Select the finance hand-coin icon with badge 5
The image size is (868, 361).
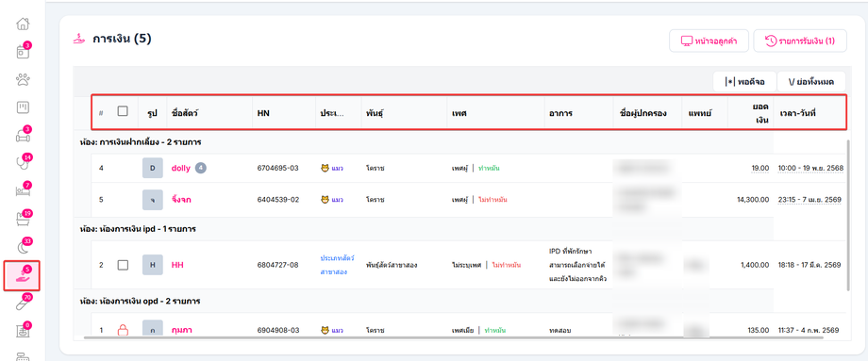(22, 276)
